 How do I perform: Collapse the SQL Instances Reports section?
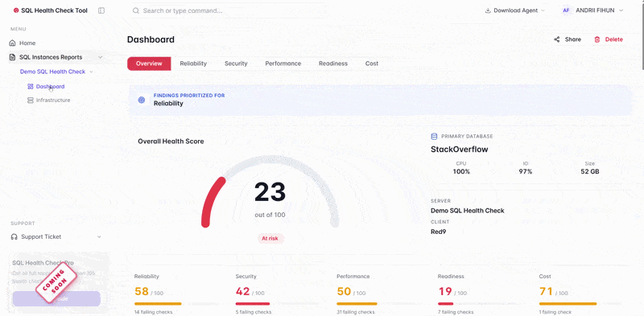click(x=100, y=57)
